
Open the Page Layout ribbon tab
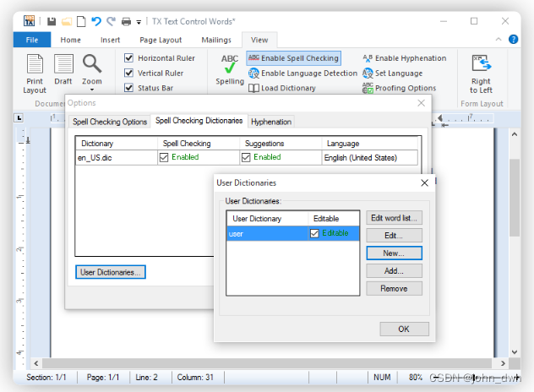point(161,40)
